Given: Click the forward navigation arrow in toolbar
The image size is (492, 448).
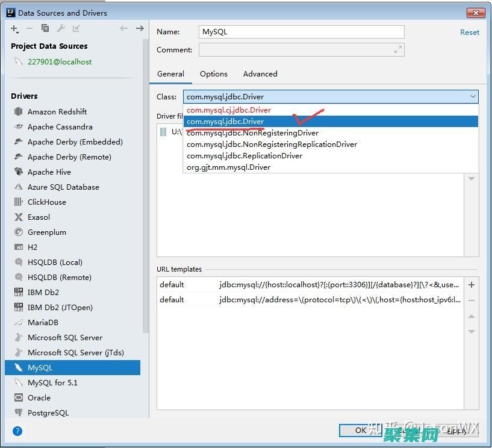Looking at the screenshot, I should pyautogui.click(x=140, y=28).
